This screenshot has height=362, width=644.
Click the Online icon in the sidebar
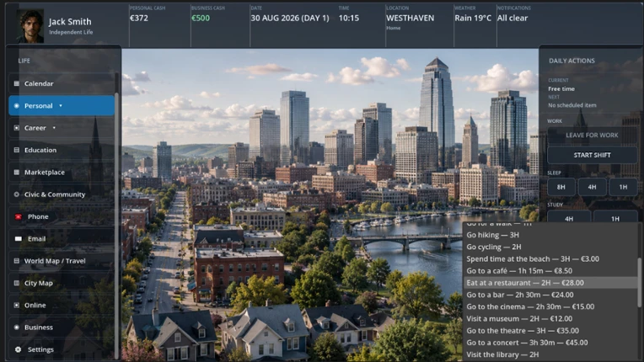[16, 305]
